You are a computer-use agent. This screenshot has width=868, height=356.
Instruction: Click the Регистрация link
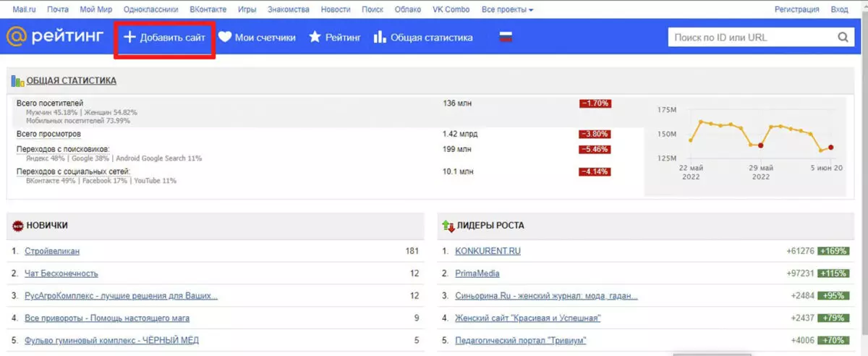(x=797, y=9)
